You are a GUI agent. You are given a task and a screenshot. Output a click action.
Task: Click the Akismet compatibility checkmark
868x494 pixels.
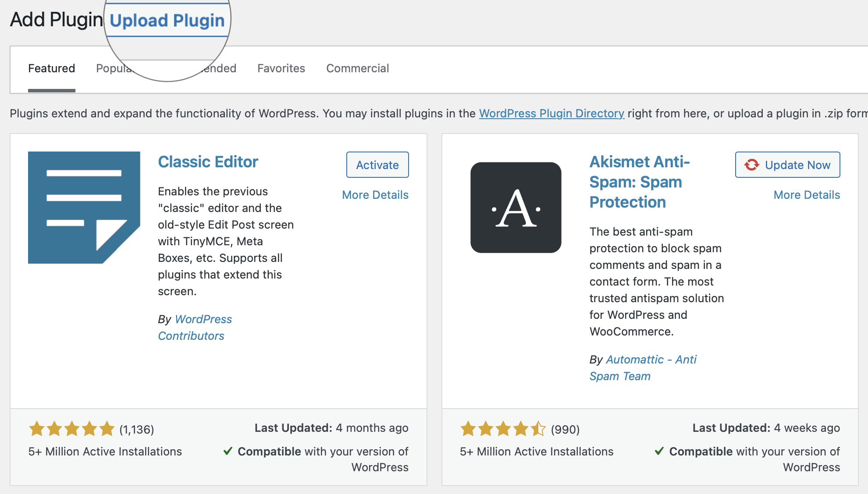tap(659, 451)
